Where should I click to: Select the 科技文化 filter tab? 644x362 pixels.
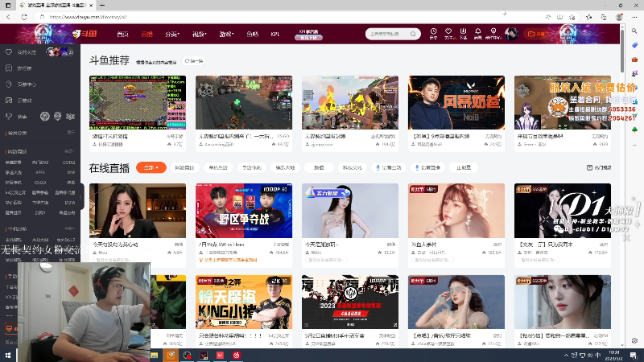(353, 167)
